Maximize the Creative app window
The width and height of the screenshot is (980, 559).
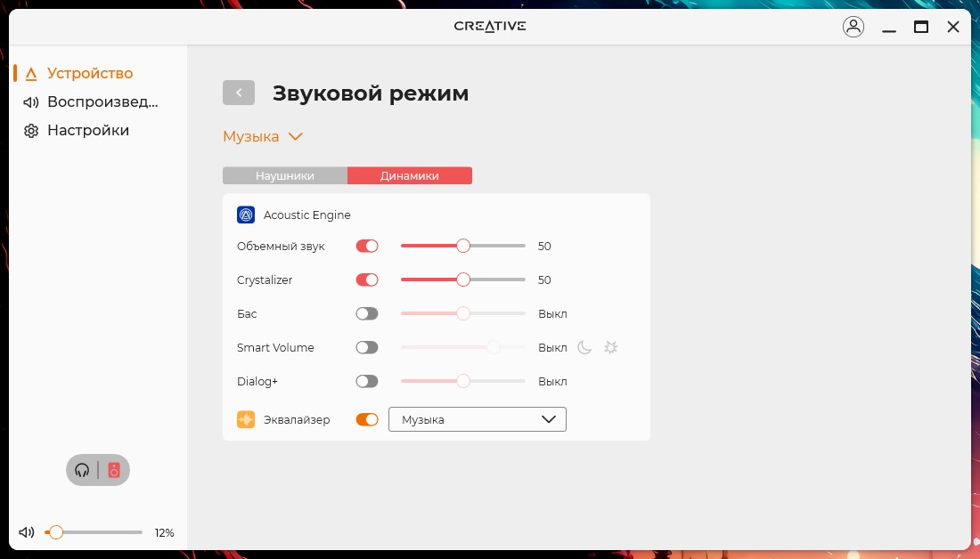(920, 27)
